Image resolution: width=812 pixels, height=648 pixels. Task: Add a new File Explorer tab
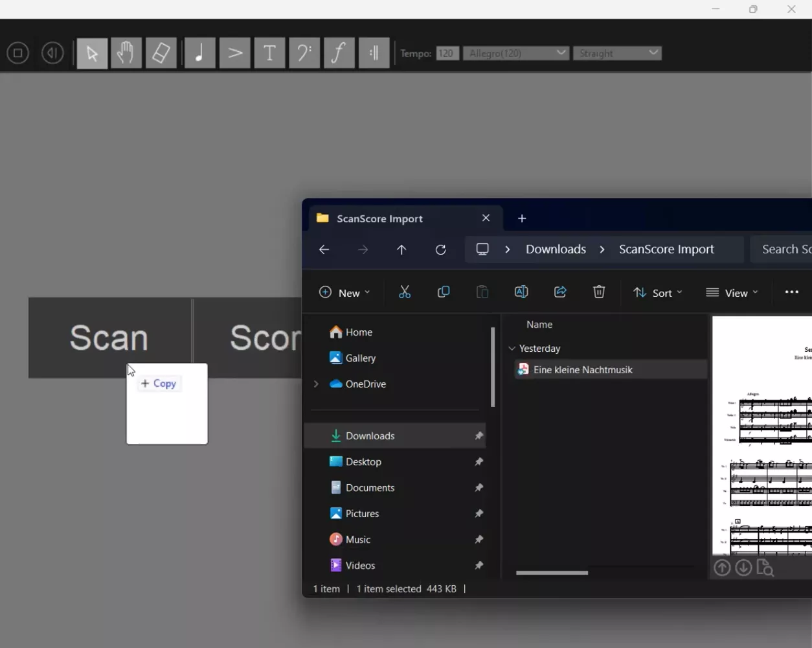(522, 218)
